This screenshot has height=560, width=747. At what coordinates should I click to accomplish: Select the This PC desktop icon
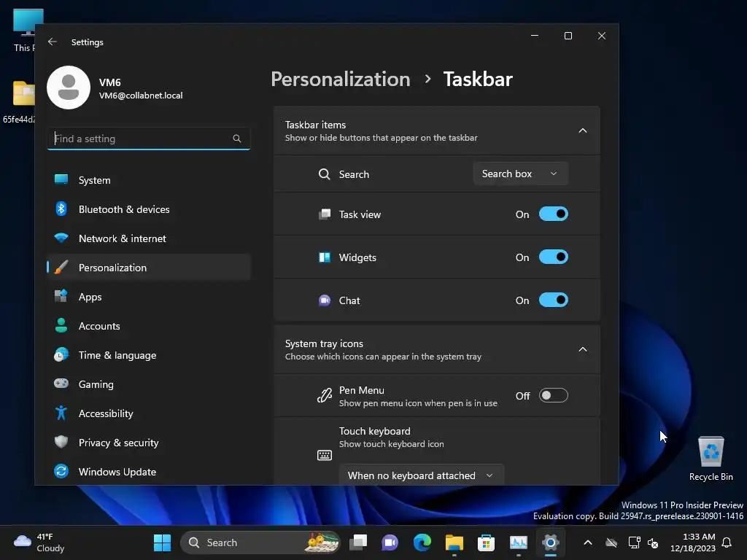tap(23, 31)
